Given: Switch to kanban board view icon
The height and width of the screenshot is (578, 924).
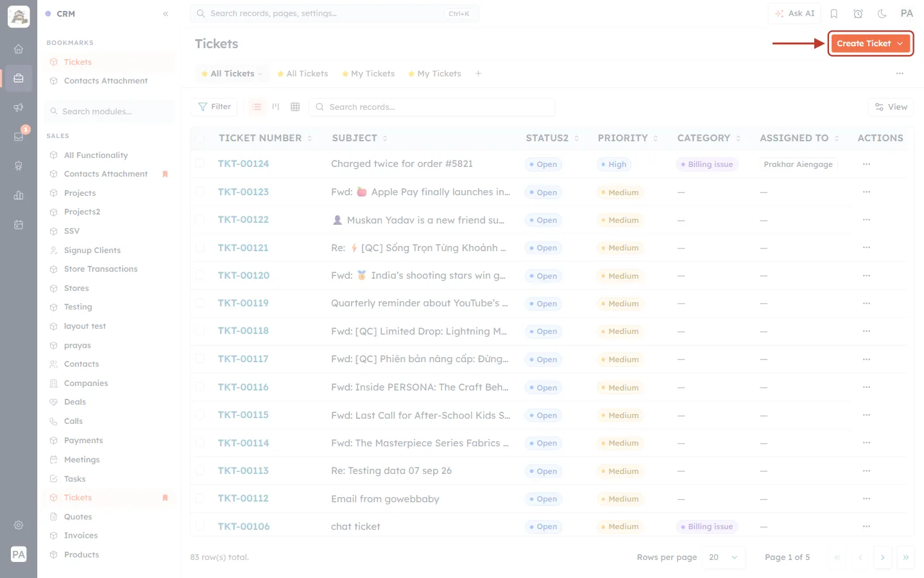Looking at the screenshot, I should click(276, 107).
